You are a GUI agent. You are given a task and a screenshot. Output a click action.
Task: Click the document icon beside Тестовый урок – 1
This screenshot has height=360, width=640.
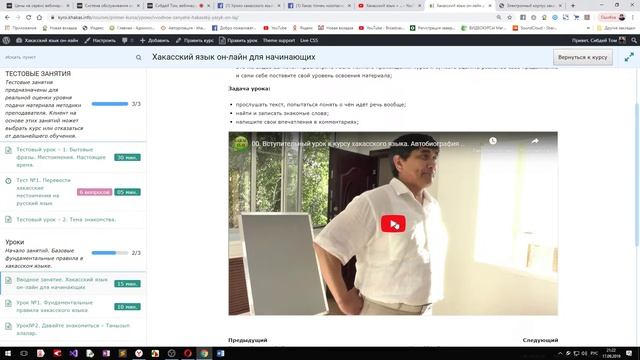coord(8,150)
